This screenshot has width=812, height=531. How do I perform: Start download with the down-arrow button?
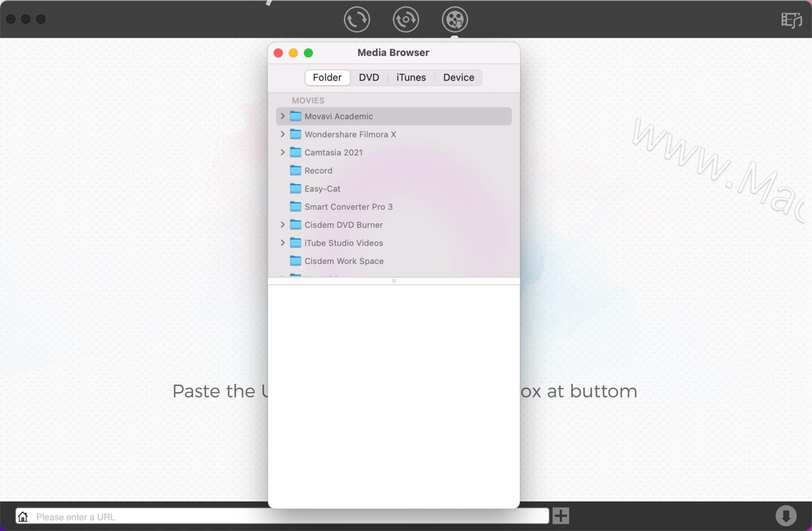click(786, 515)
